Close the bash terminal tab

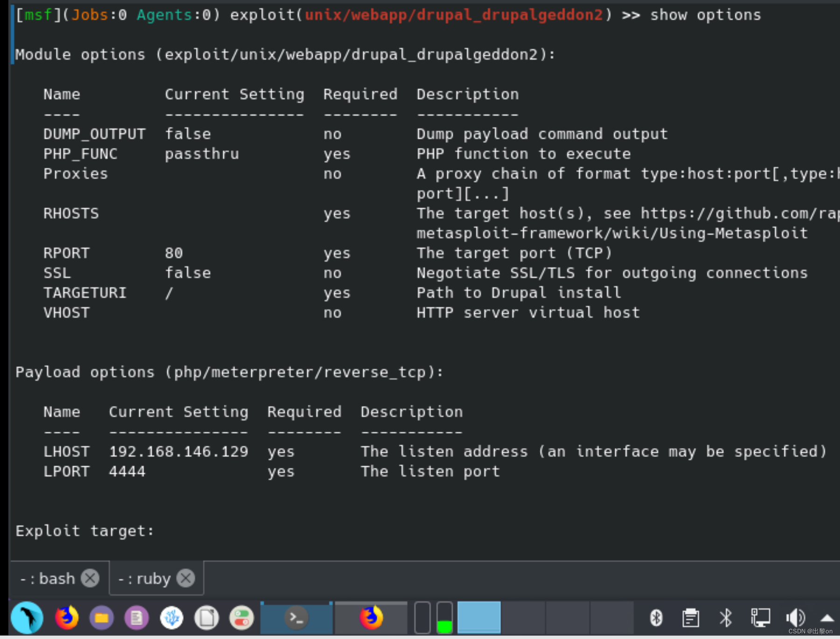coord(90,578)
